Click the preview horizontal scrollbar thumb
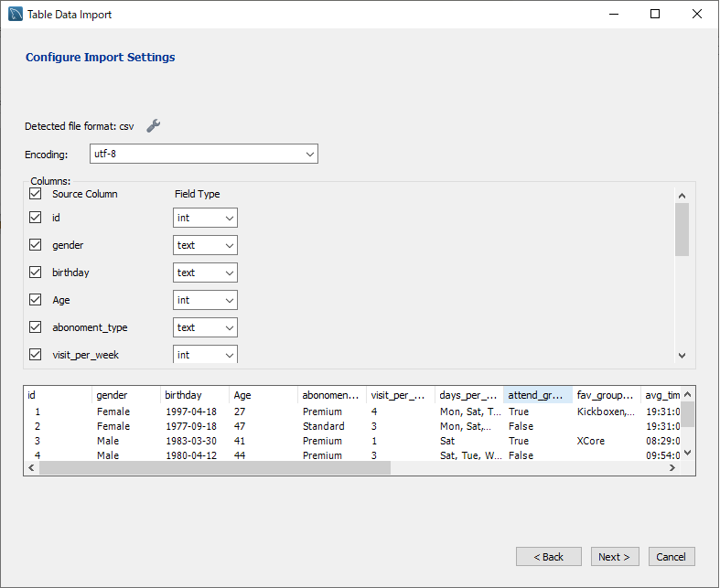Screen dimensions: 720x588 [x=214, y=467]
